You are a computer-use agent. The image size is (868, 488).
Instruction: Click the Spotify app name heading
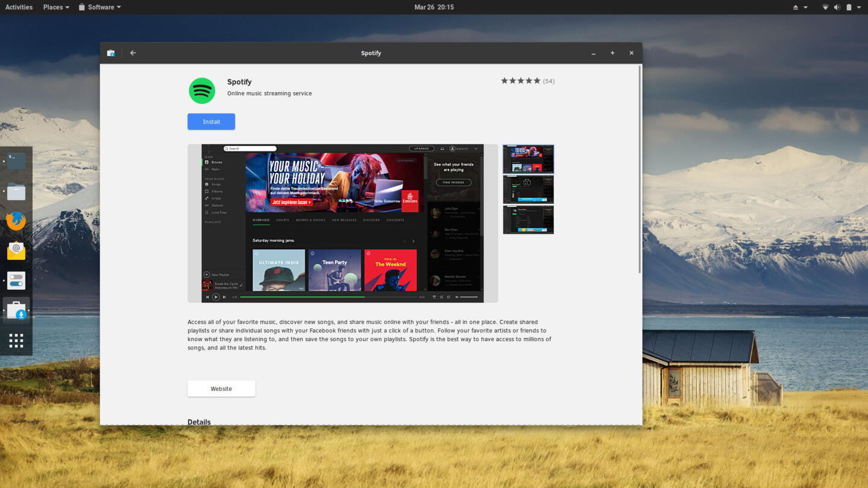(x=239, y=82)
